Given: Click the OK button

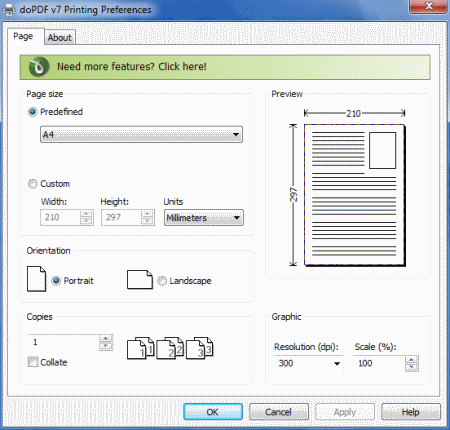Looking at the screenshot, I should click(x=213, y=412).
